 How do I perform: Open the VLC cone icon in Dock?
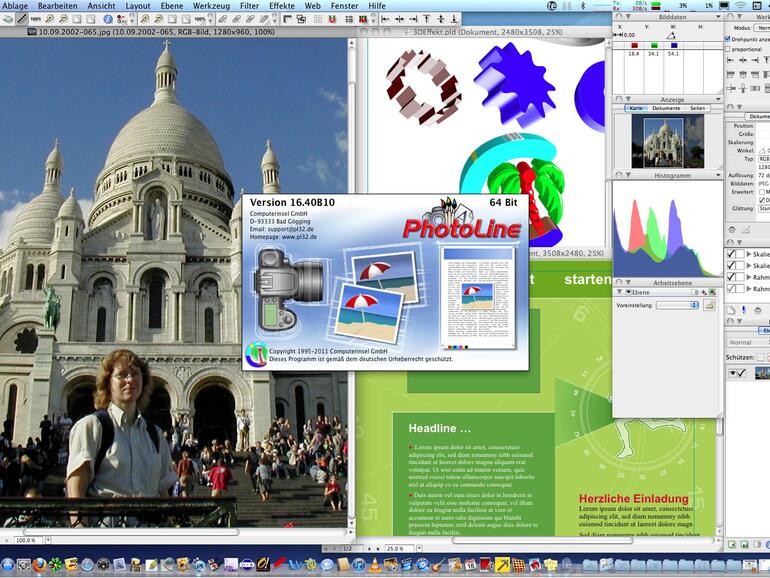(375, 565)
